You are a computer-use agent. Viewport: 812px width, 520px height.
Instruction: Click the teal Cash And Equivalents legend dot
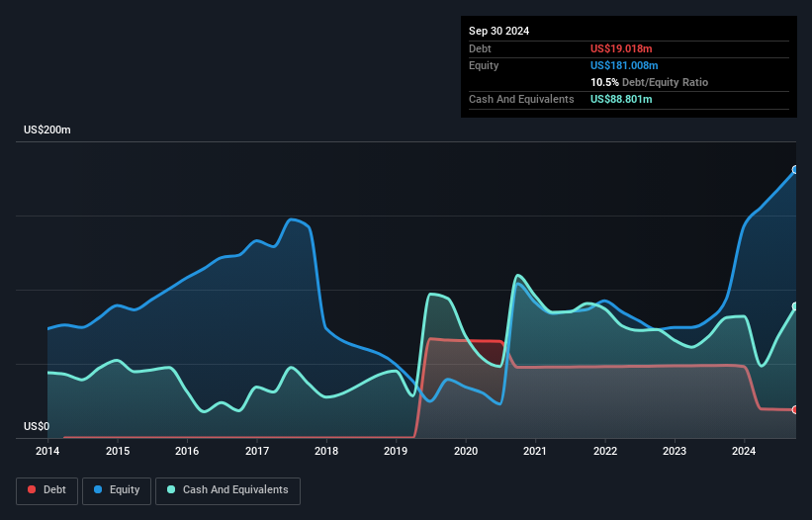click(171, 489)
